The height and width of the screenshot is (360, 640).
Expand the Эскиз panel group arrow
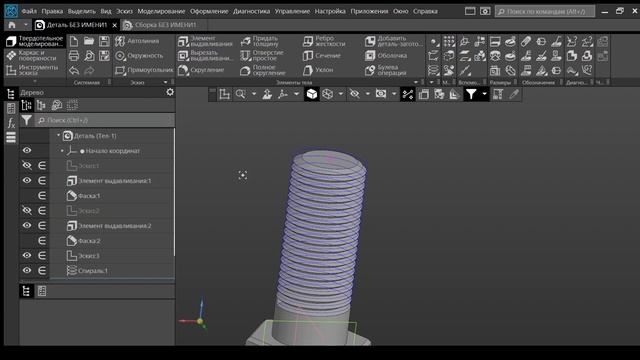pos(165,82)
